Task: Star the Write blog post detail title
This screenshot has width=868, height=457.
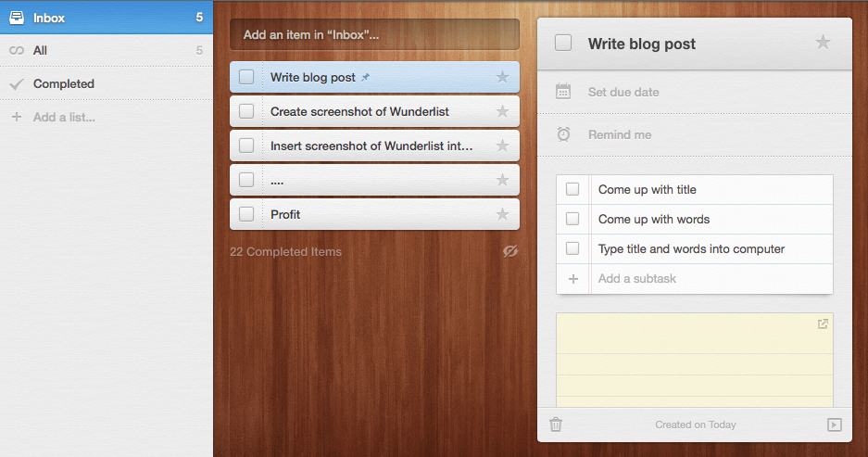Action: 823,42
